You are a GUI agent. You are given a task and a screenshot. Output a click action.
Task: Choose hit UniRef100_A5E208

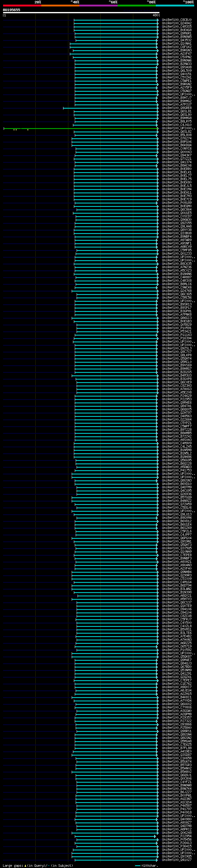(x=176, y=392)
